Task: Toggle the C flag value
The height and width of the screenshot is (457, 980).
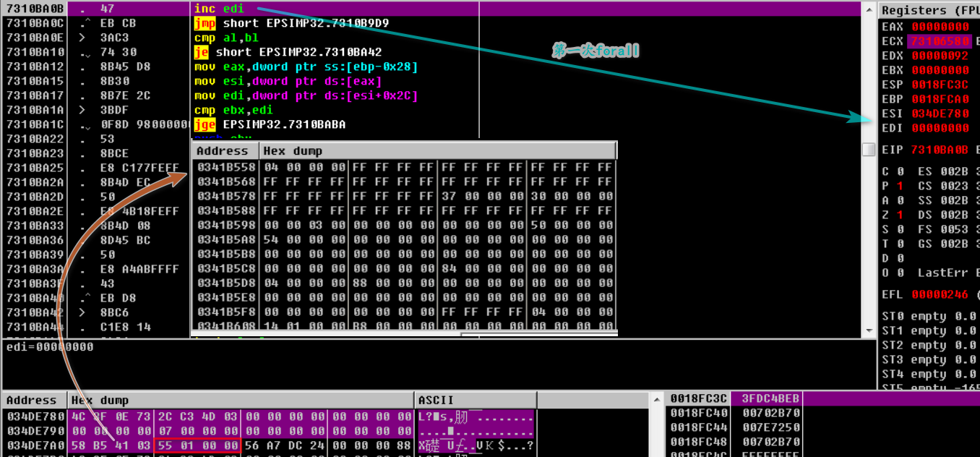Action: click(900, 171)
